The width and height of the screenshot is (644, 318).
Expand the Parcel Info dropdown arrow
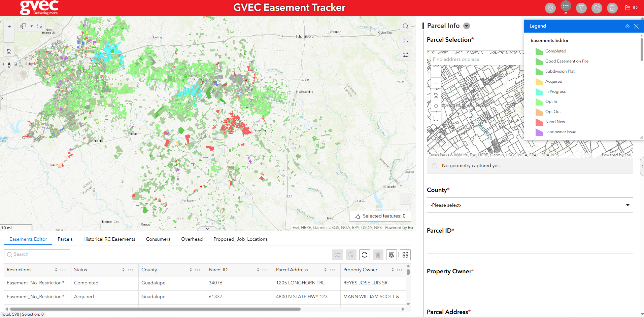(467, 26)
